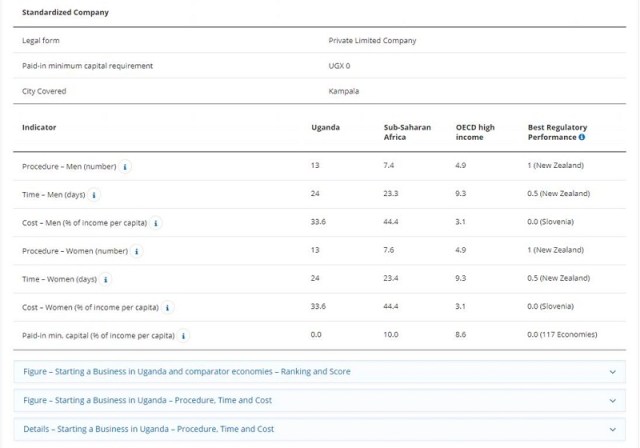Open info icon next to Time – Women (days)
Image resolution: width=640 pixels, height=448 pixels.
[x=105, y=279]
